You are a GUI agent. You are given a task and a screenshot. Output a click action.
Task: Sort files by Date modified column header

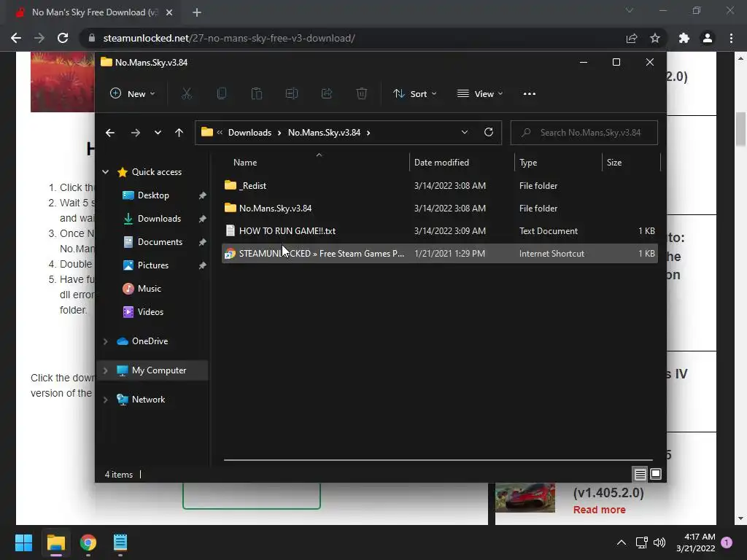point(462,163)
